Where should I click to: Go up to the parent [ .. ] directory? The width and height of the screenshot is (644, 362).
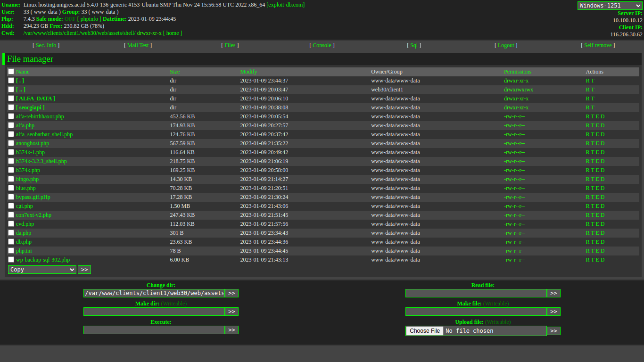pyautogui.click(x=21, y=90)
